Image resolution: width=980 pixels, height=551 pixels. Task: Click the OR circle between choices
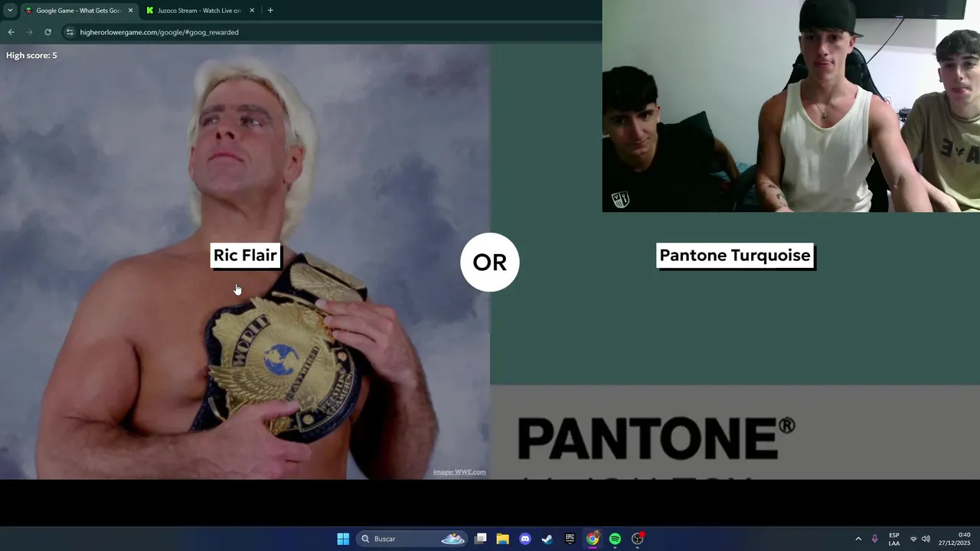pyautogui.click(x=490, y=262)
